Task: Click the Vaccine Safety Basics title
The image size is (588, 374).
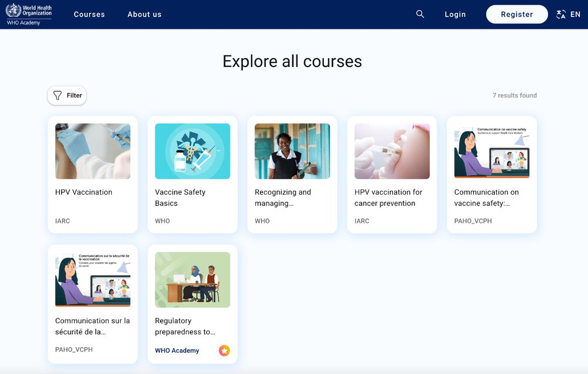Action: (180, 198)
